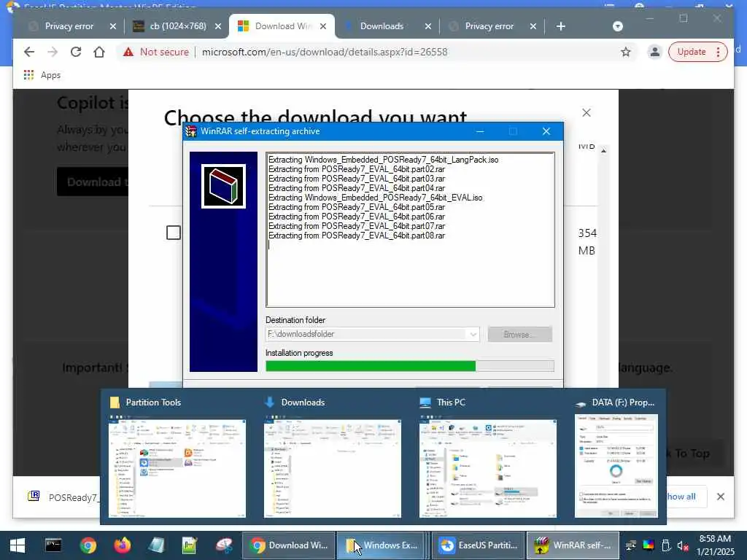Open the DATA (F:) Properties preview

pos(616,459)
